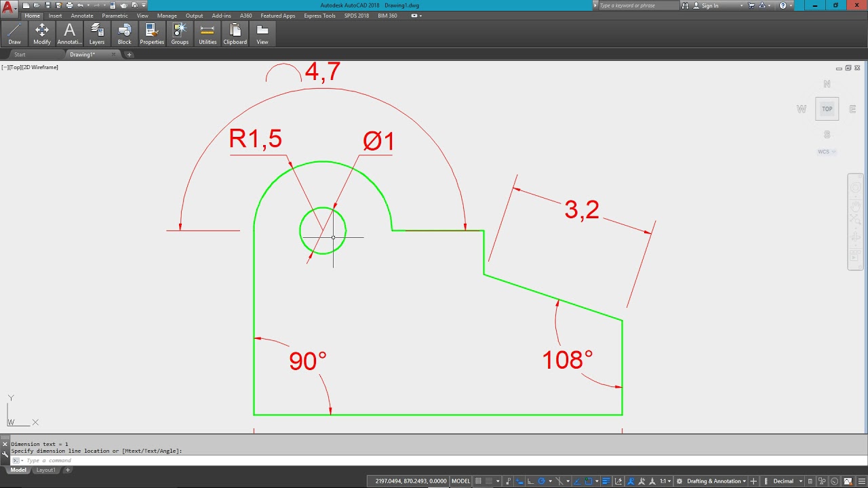
Task: Click the add layout plus button
Action: (x=67, y=470)
